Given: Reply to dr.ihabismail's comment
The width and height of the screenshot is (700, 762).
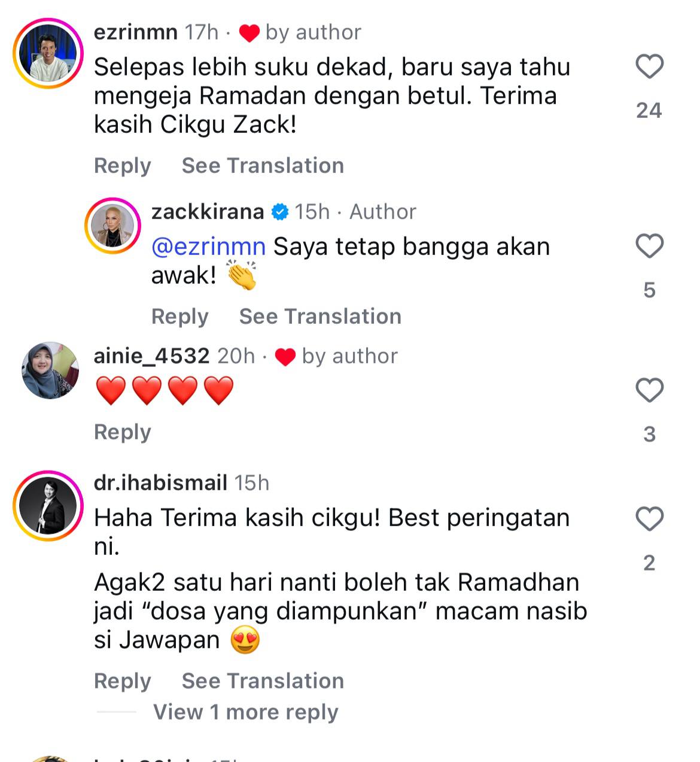Looking at the screenshot, I should 123,681.
